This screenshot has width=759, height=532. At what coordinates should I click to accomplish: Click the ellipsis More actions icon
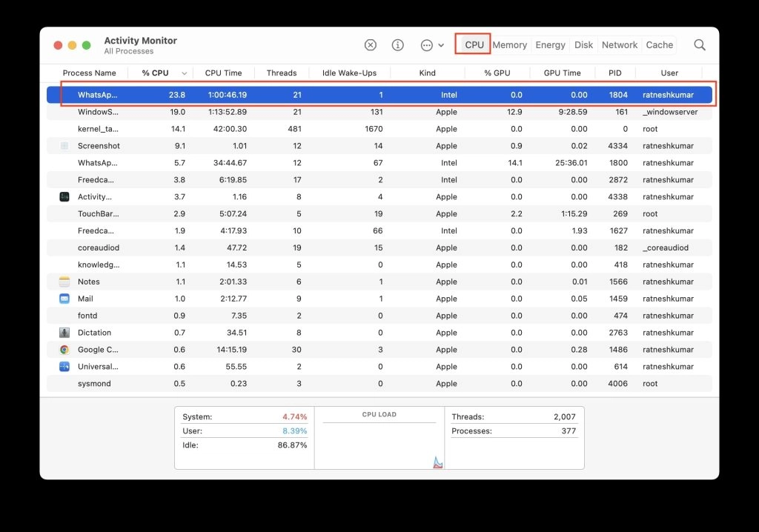pyautogui.click(x=426, y=45)
